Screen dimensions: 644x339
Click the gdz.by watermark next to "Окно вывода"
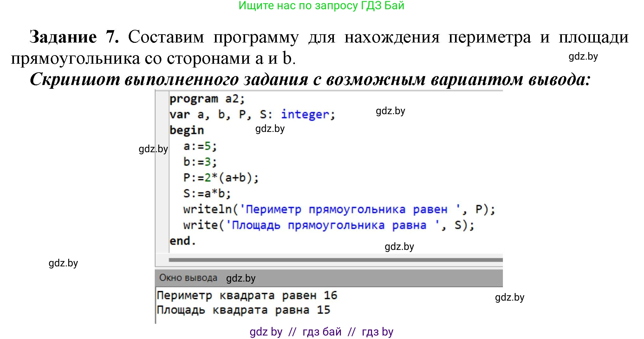pos(241,278)
